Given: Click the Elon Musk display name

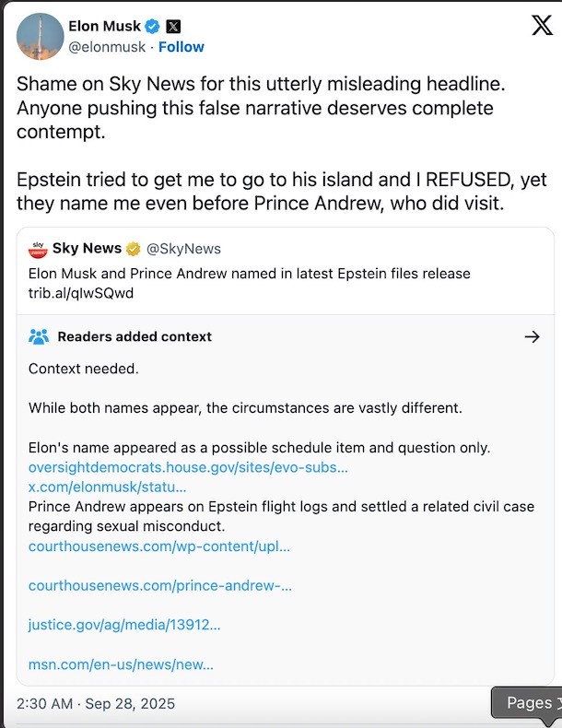Looking at the screenshot, I should click(x=105, y=26).
